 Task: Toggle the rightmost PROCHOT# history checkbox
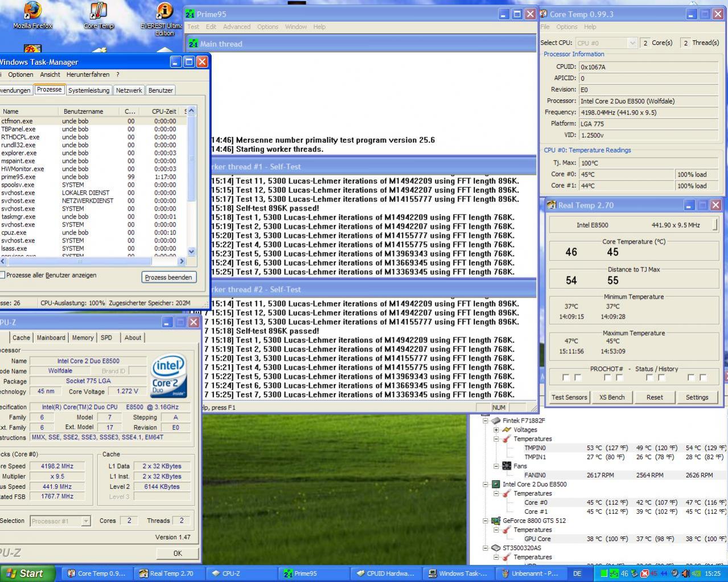tap(703, 377)
